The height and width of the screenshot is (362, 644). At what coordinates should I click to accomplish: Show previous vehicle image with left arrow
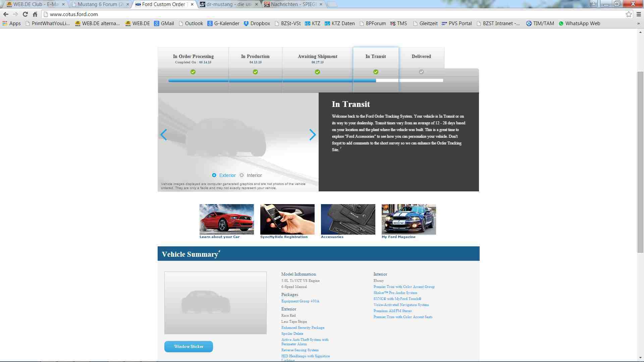coord(163,135)
